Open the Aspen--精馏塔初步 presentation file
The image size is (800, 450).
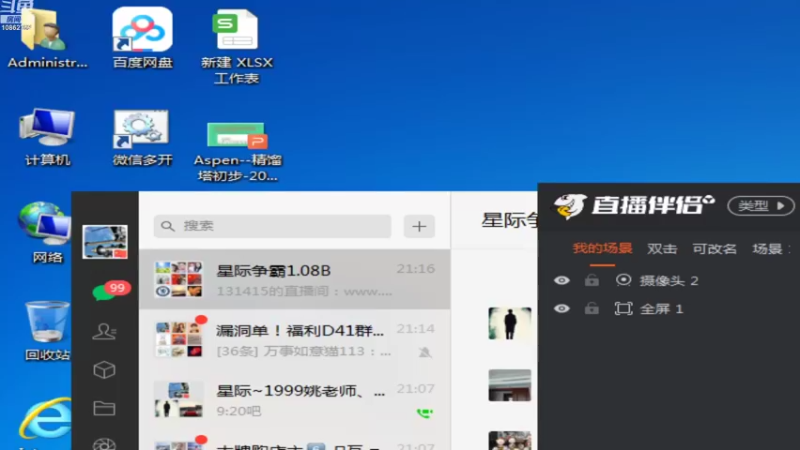click(x=237, y=151)
